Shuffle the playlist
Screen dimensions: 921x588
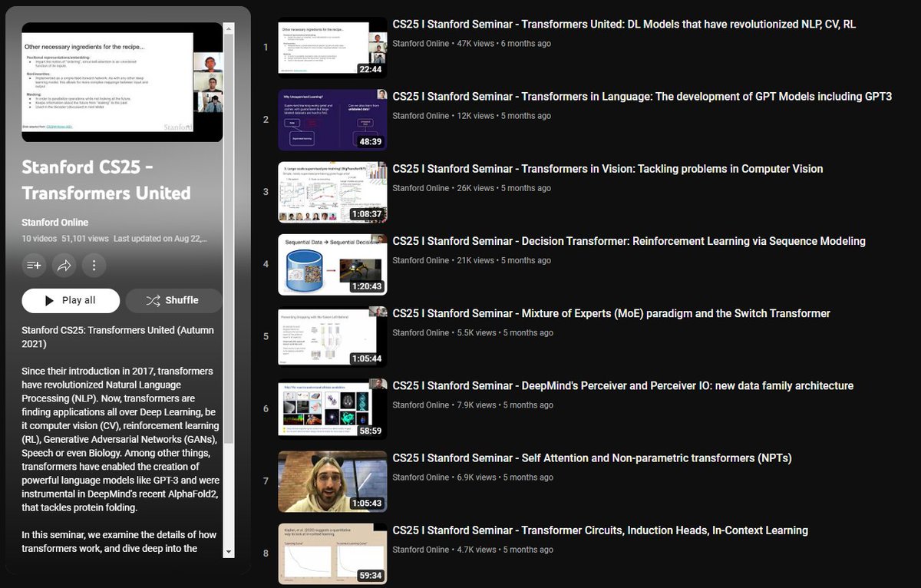tap(173, 300)
